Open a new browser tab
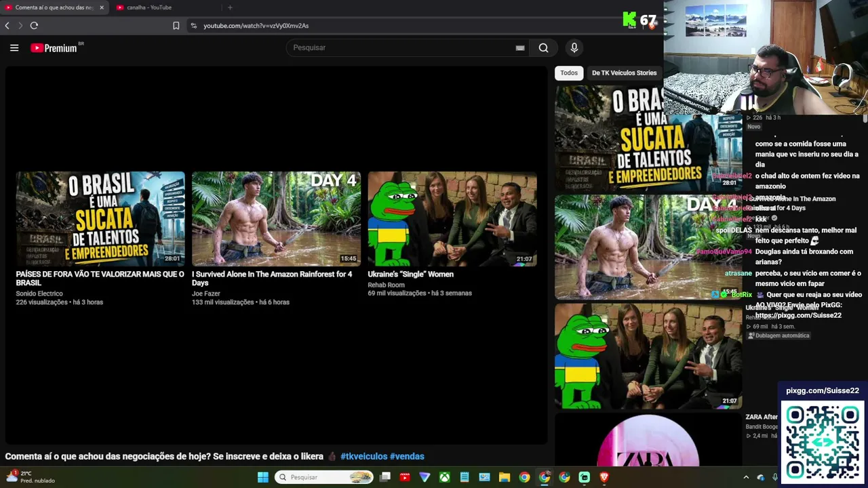The width and height of the screenshot is (868, 488). coord(230,7)
